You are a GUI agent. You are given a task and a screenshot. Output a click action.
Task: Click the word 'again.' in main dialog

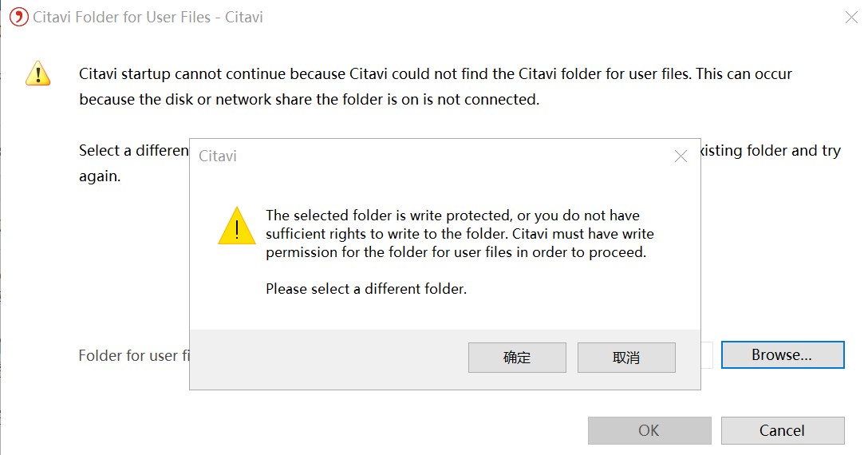(100, 176)
